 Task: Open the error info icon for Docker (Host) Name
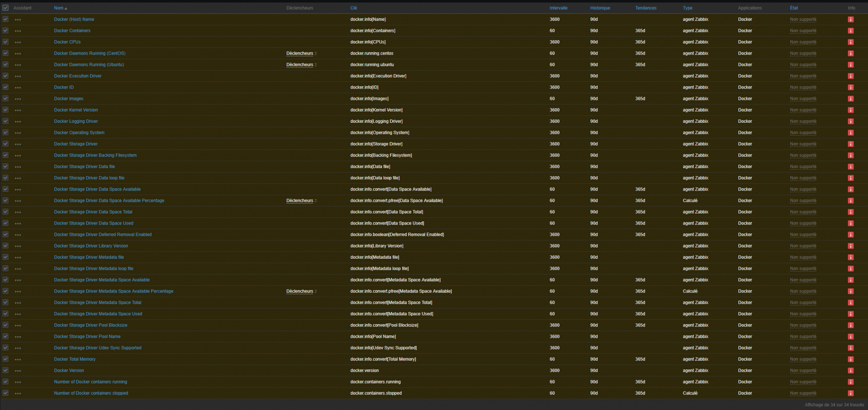[850, 19]
